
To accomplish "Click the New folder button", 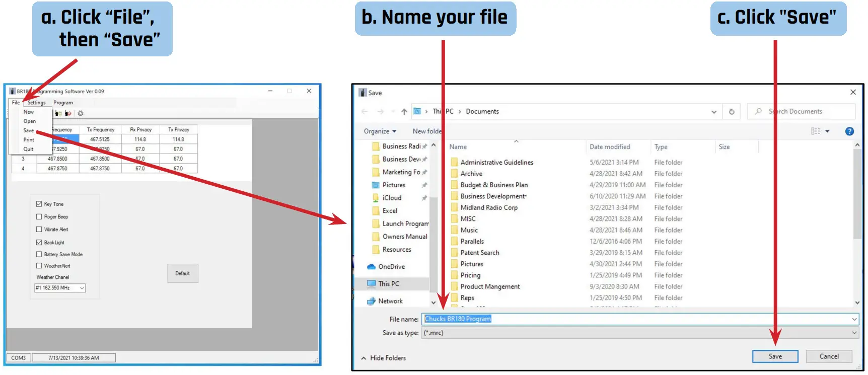I will 427,131.
